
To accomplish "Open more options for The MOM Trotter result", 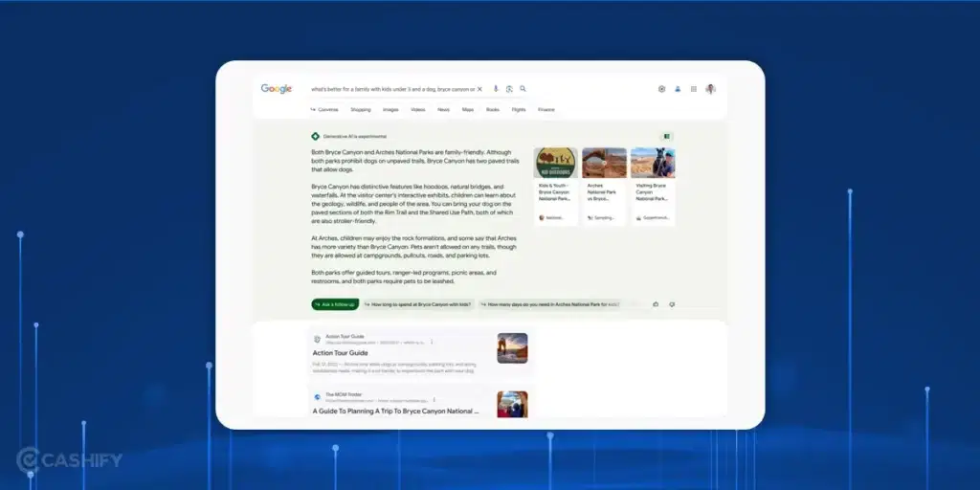I will 434,400.
